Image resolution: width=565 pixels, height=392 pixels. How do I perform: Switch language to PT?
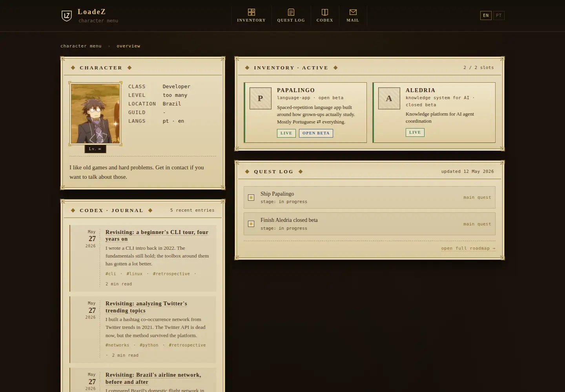499,15
